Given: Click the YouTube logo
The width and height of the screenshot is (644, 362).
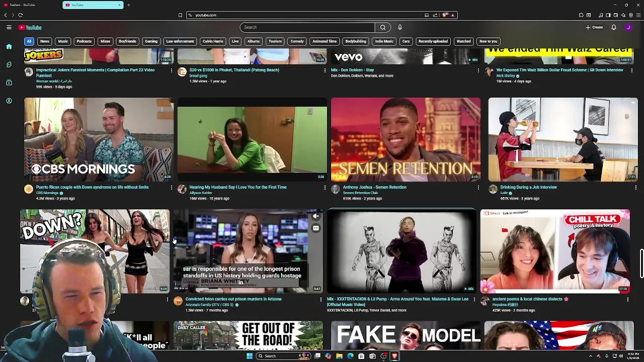Looking at the screenshot, I should (30, 27).
